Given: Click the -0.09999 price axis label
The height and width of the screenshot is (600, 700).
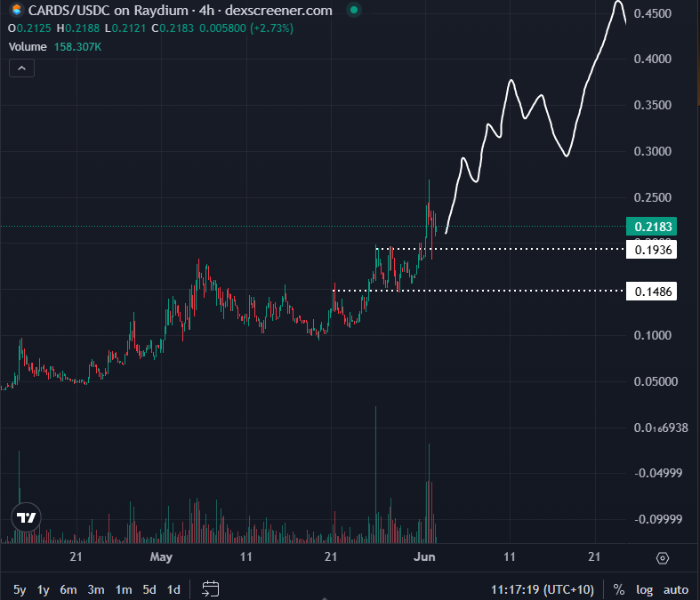Looking at the screenshot, I should point(658,519).
